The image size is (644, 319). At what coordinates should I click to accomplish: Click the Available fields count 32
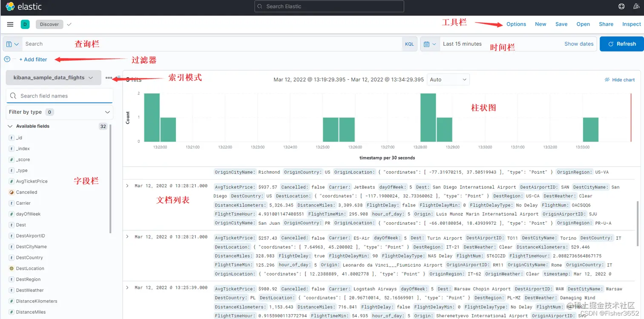pyautogui.click(x=103, y=126)
